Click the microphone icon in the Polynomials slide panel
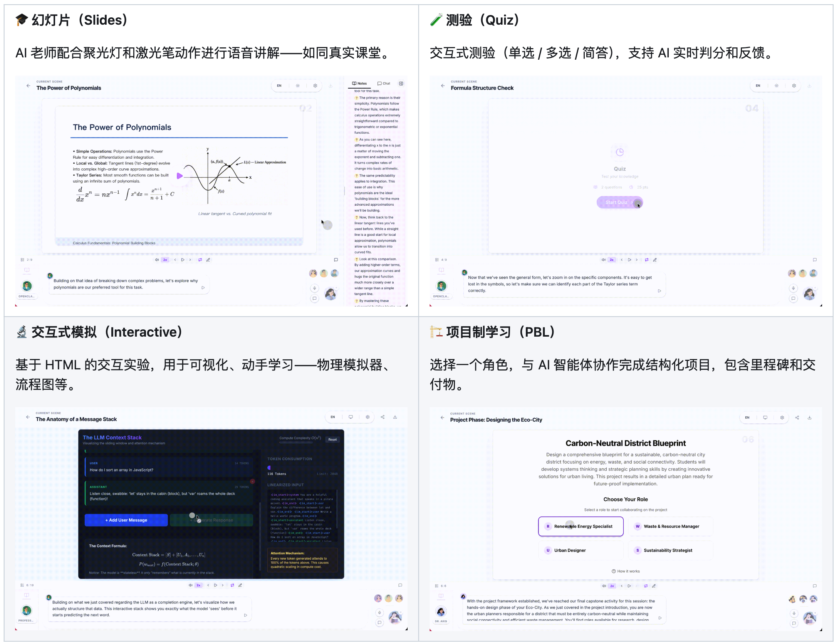The height and width of the screenshot is (644, 839). 314,288
